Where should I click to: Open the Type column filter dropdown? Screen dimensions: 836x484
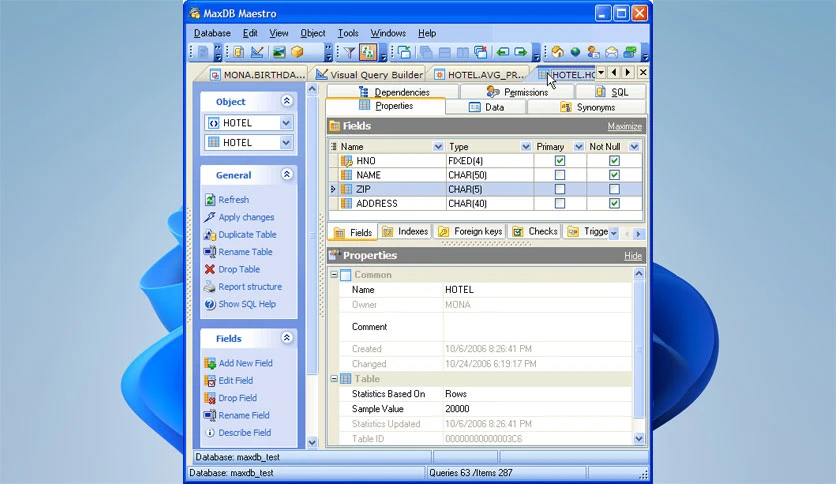tap(526, 147)
